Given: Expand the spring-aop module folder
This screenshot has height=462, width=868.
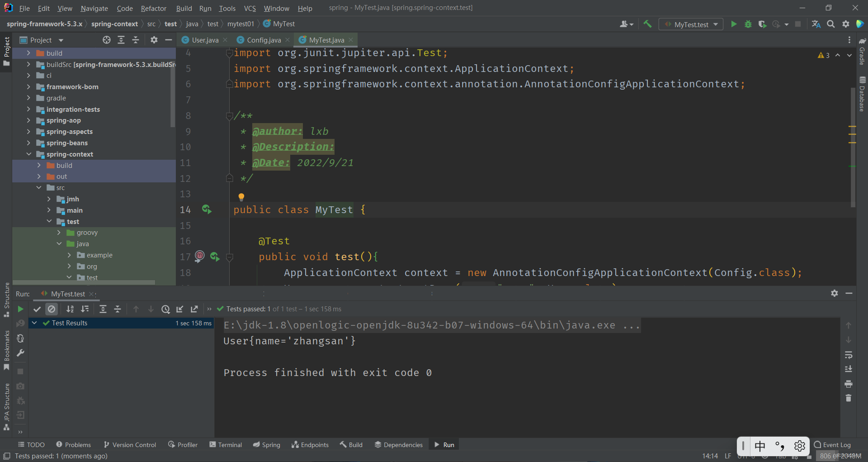Looking at the screenshot, I should (x=28, y=120).
